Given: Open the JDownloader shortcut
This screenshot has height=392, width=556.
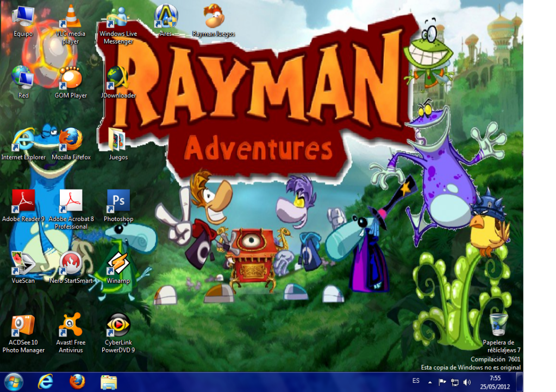Looking at the screenshot, I should pyautogui.click(x=118, y=82).
